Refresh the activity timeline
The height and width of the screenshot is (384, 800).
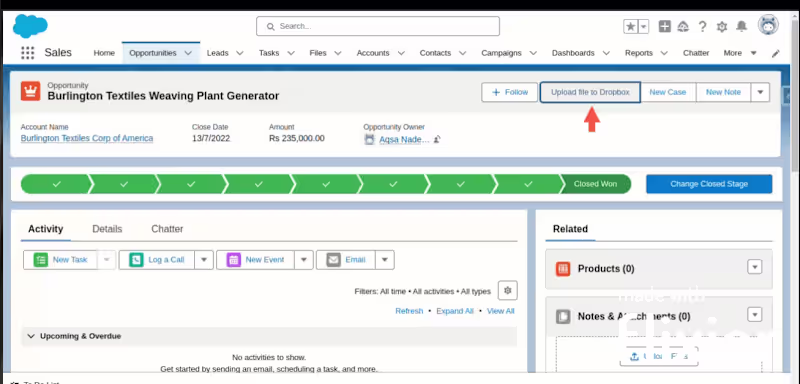pyautogui.click(x=409, y=311)
